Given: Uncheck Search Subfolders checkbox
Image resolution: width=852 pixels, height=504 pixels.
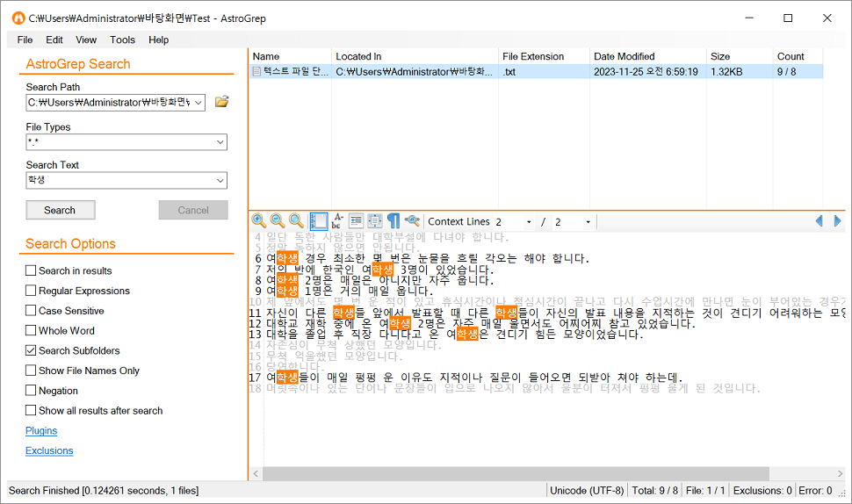Looking at the screenshot, I should pyautogui.click(x=31, y=350).
